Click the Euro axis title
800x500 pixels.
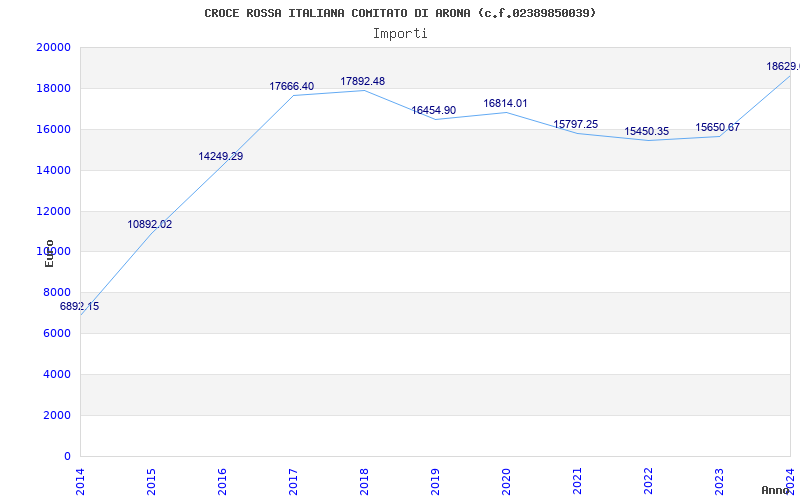49,253
